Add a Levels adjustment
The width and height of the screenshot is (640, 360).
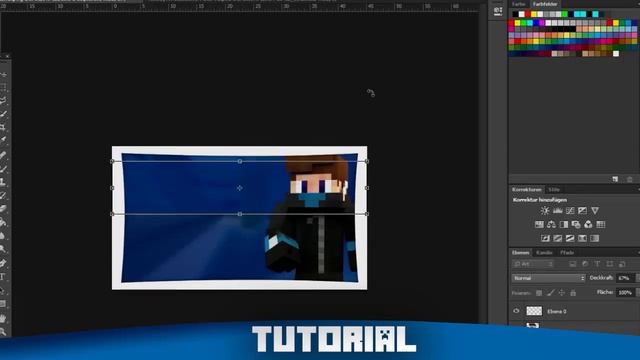click(558, 211)
